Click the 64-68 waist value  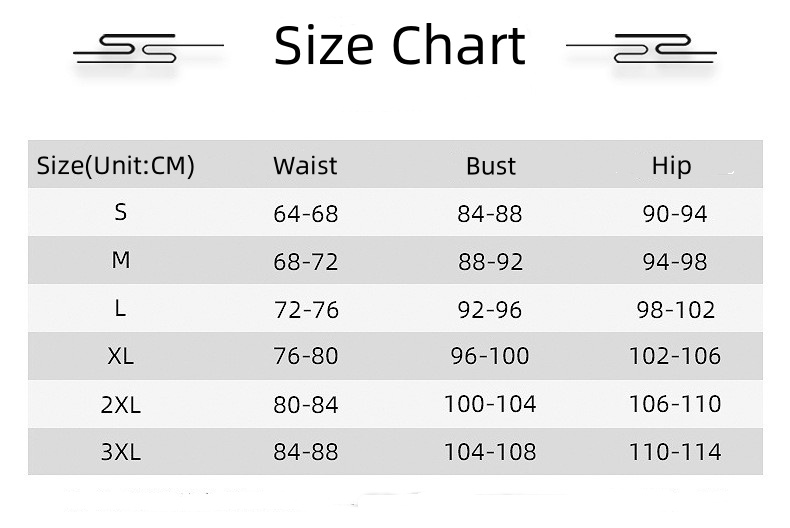click(306, 214)
